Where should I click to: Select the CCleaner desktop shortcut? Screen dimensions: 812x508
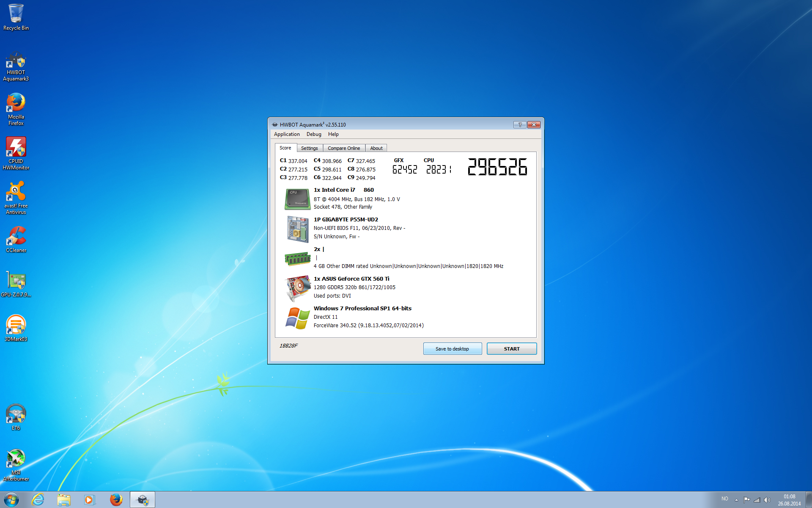[16, 240]
